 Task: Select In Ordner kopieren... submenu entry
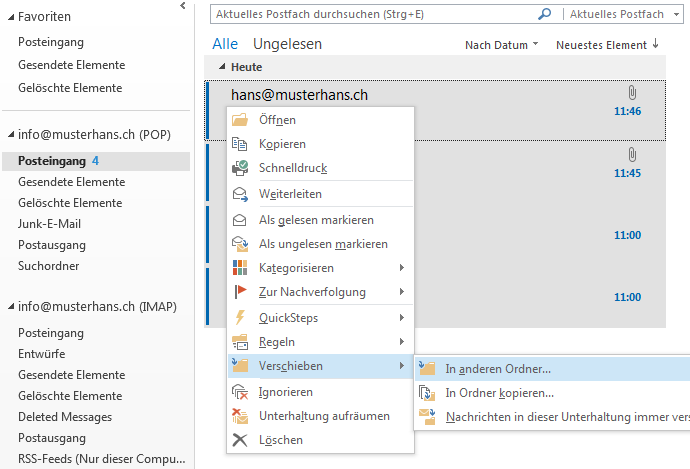[x=499, y=393]
